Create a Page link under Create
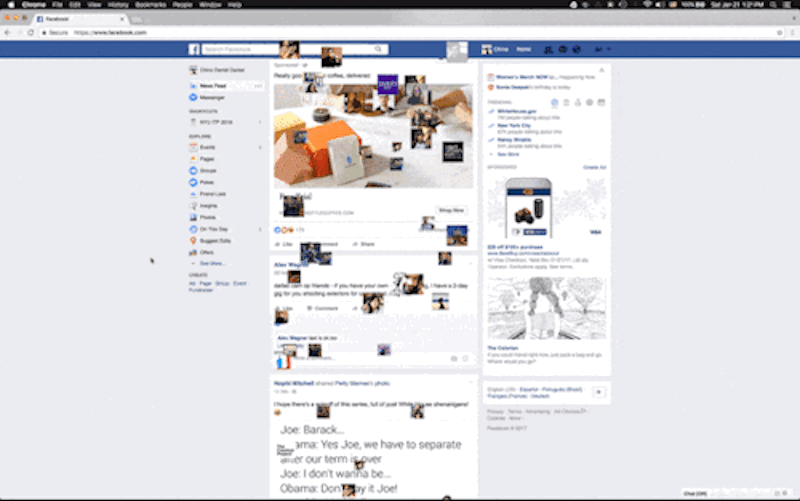800x501 pixels. click(x=205, y=284)
